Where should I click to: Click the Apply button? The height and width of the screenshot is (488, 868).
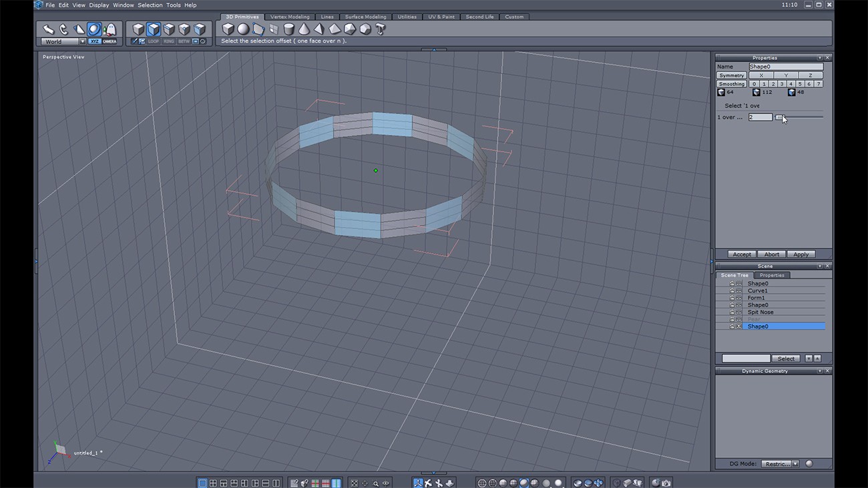pos(801,254)
